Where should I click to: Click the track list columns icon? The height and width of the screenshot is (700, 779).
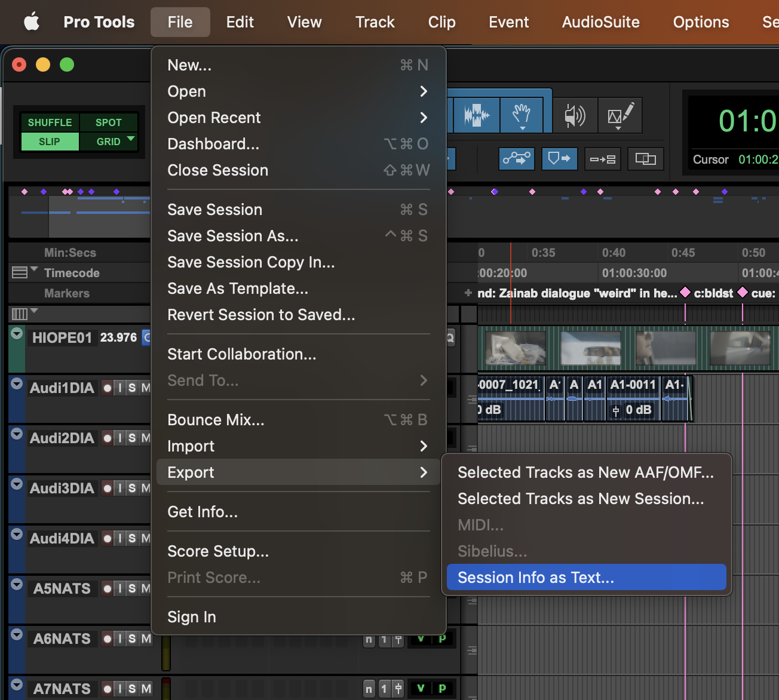[x=20, y=314]
